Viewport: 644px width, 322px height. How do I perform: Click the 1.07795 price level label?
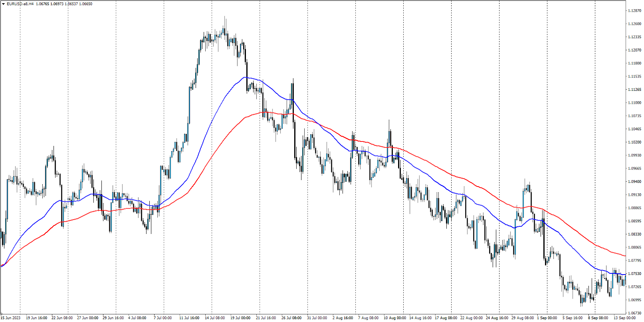[x=635, y=260]
